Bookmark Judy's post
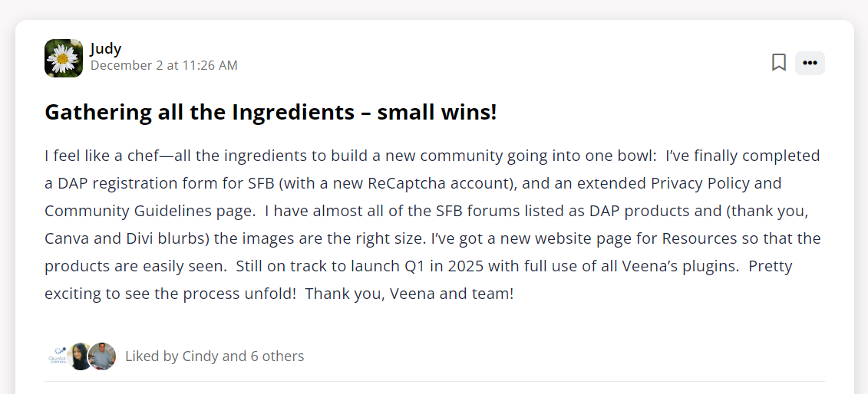 778,63
